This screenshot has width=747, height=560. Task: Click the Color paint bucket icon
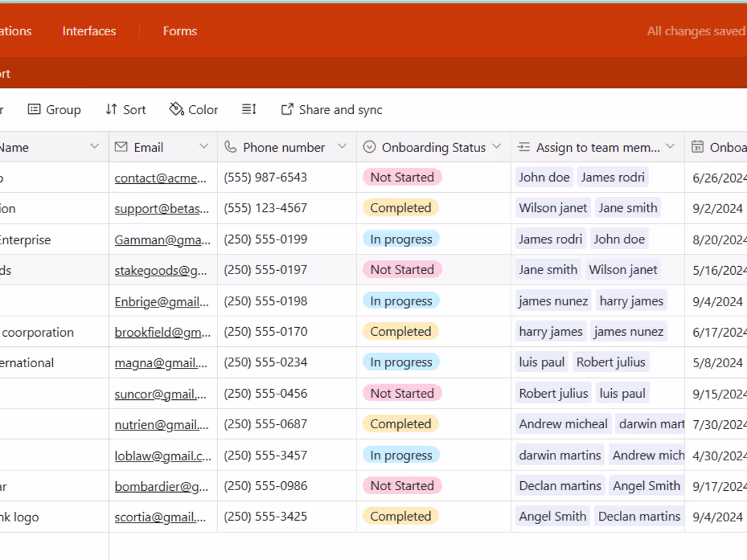[x=177, y=109]
